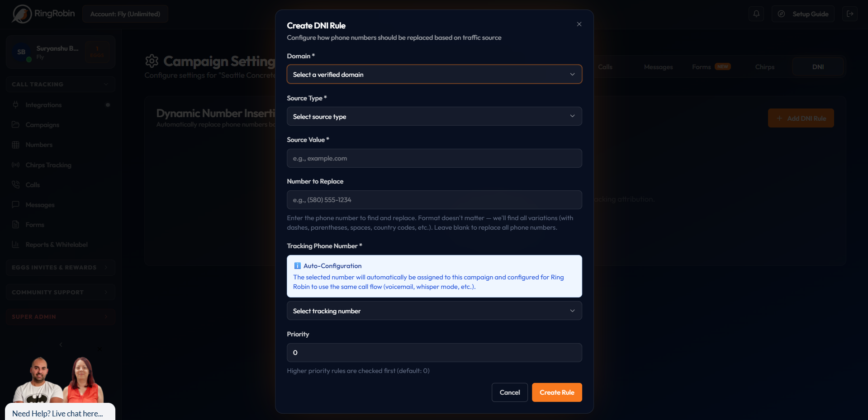
Task: Click the Number to Replace field
Action: point(434,200)
